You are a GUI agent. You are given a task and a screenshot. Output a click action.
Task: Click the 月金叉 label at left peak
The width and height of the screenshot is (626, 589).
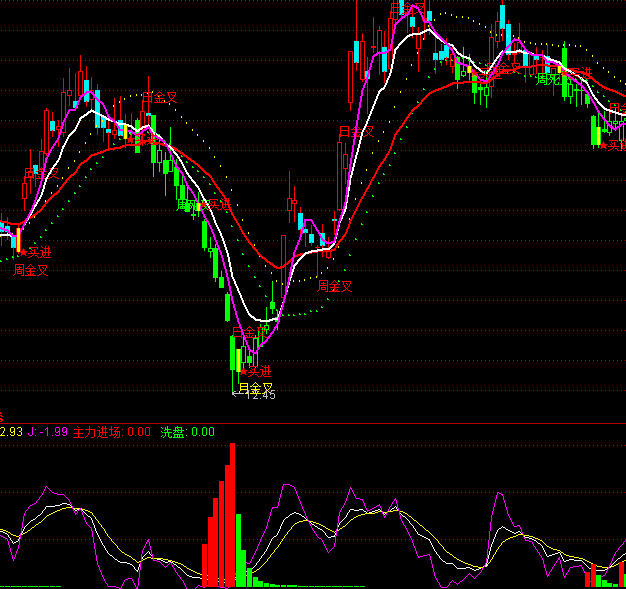[x=159, y=97]
